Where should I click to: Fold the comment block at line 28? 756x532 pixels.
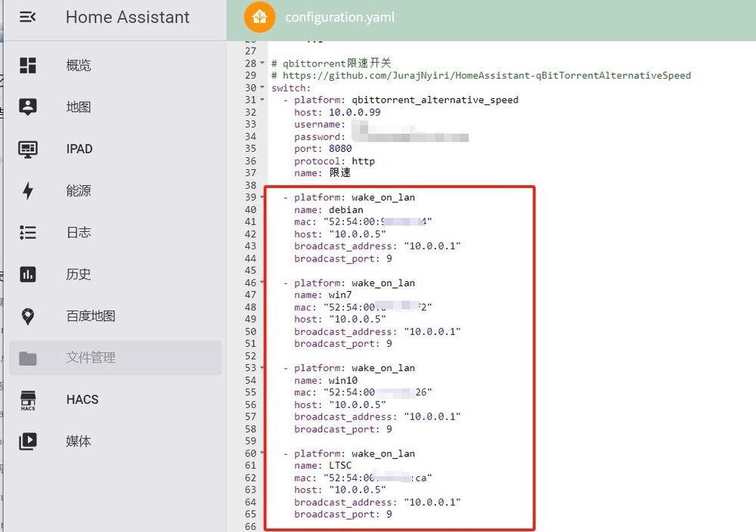click(262, 63)
